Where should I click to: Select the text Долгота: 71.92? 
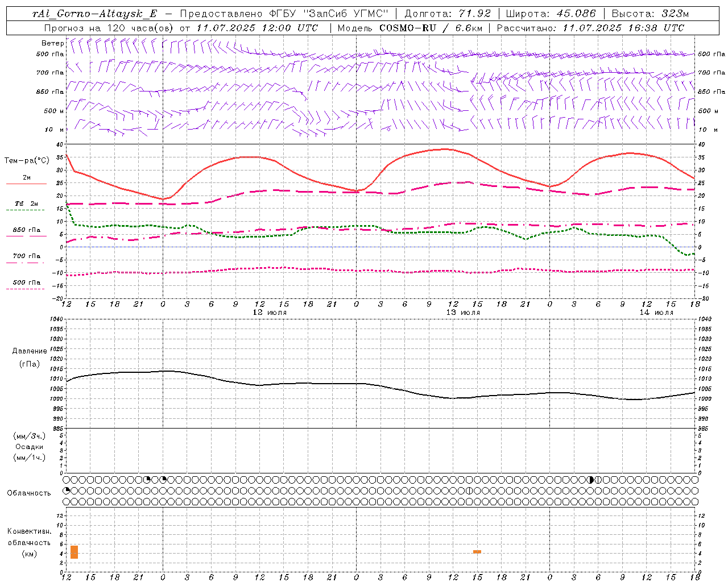tap(448, 14)
